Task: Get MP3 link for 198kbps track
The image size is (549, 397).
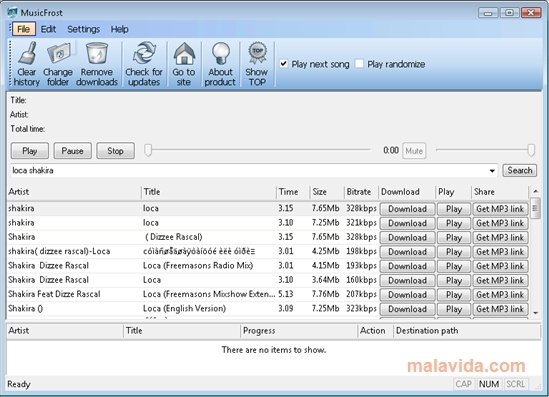Action: point(500,252)
